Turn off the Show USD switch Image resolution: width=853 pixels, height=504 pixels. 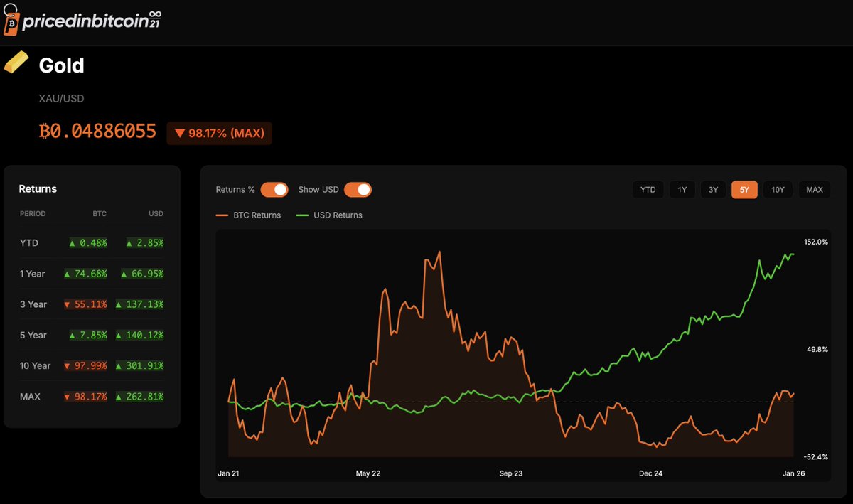click(358, 189)
